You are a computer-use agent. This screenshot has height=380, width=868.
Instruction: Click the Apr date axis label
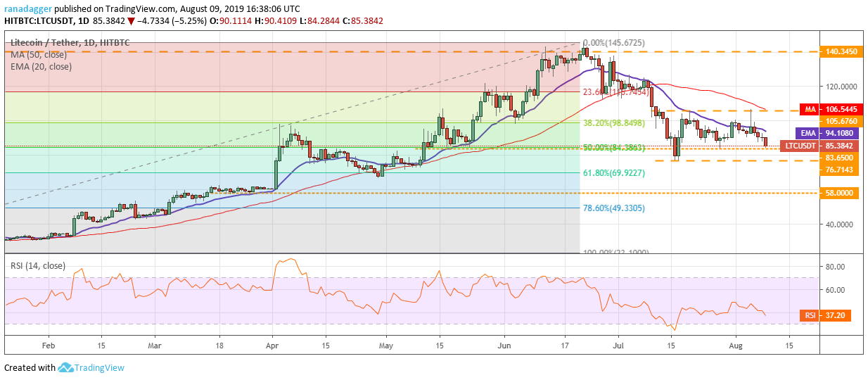[273, 346]
